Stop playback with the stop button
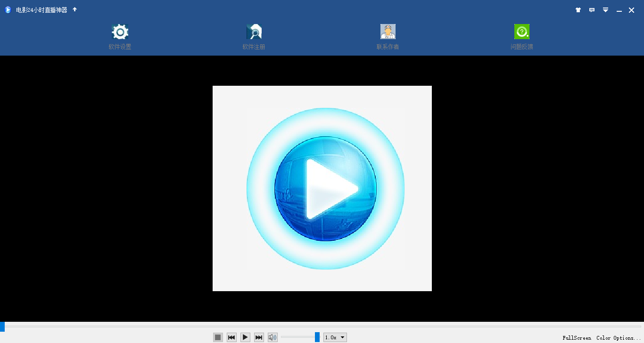Viewport: 644px width, 343px height. click(x=218, y=337)
